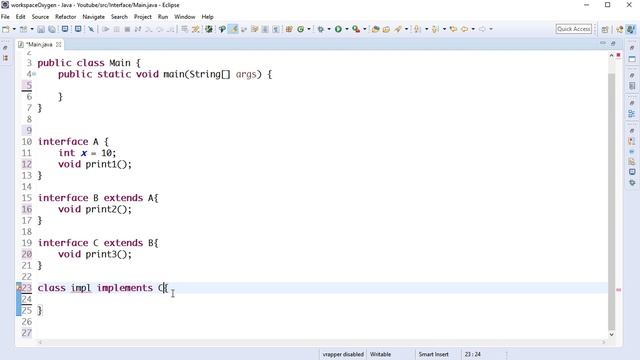Click the Debug bug icon
This screenshot has width=640, height=360.
click(x=321, y=29)
